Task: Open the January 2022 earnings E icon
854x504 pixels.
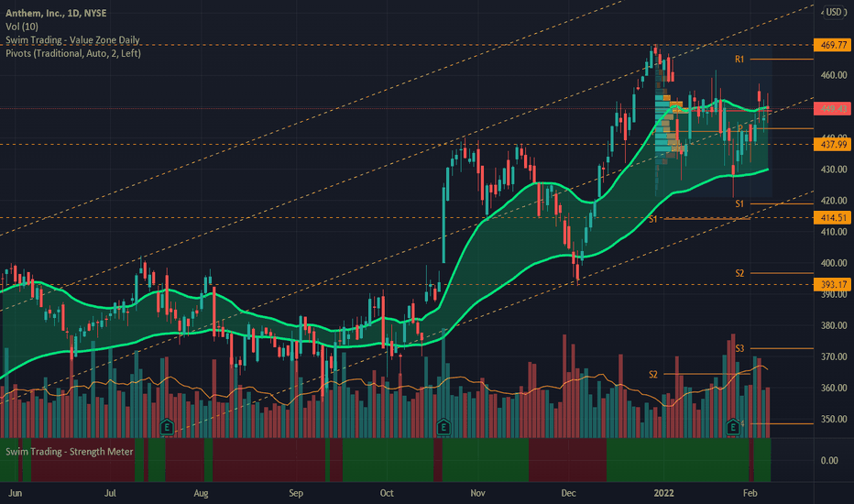Action: coord(732,427)
